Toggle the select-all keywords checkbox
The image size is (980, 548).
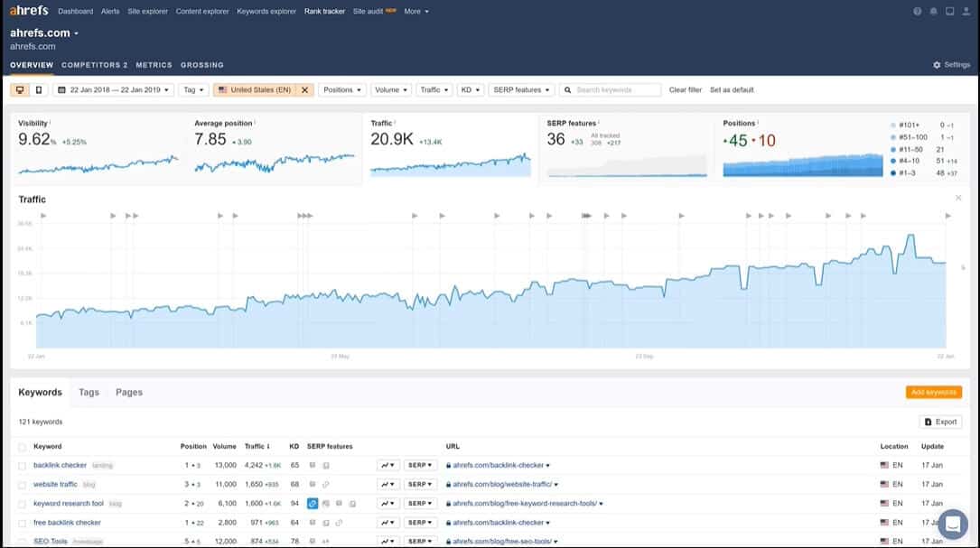[x=23, y=447]
